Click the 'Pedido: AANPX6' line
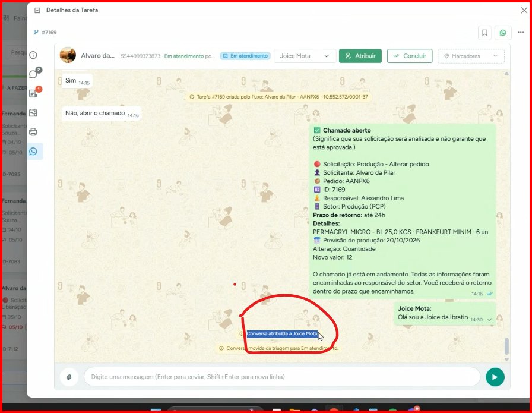The width and height of the screenshot is (532, 413). pos(341,181)
